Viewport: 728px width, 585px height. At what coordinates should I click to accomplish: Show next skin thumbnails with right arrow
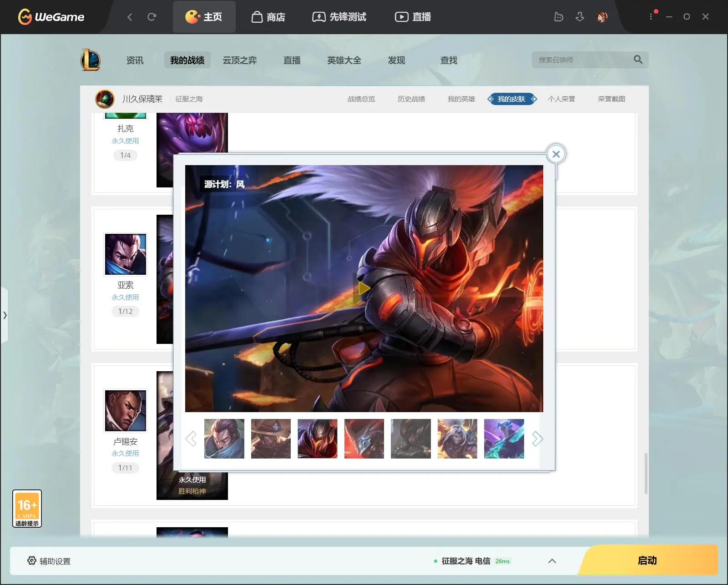(x=537, y=439)
